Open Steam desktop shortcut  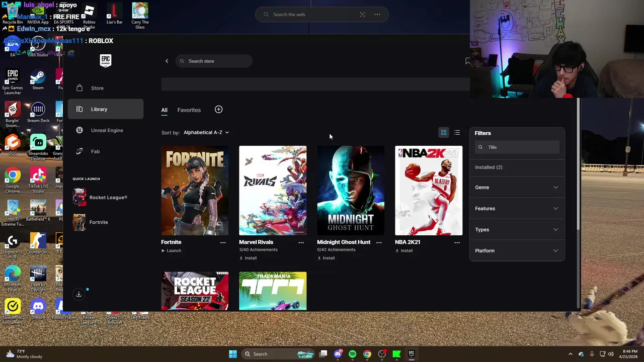tap(38, 80)
